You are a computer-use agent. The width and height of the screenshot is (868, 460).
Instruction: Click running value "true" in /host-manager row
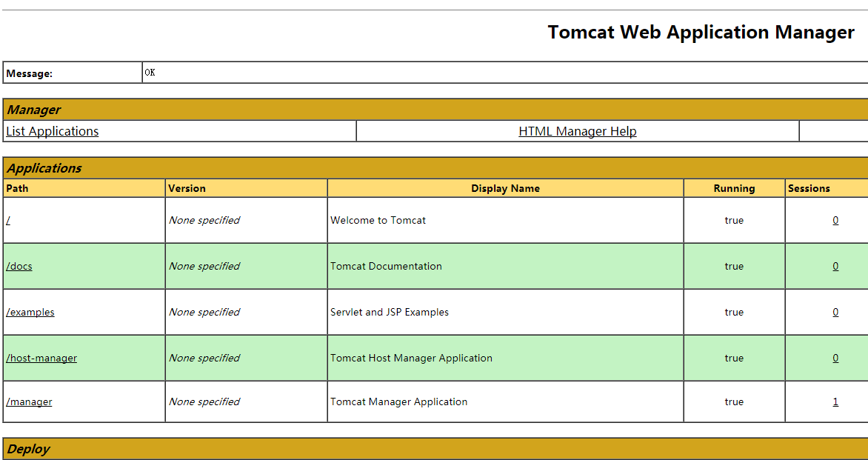coord(734,358)
